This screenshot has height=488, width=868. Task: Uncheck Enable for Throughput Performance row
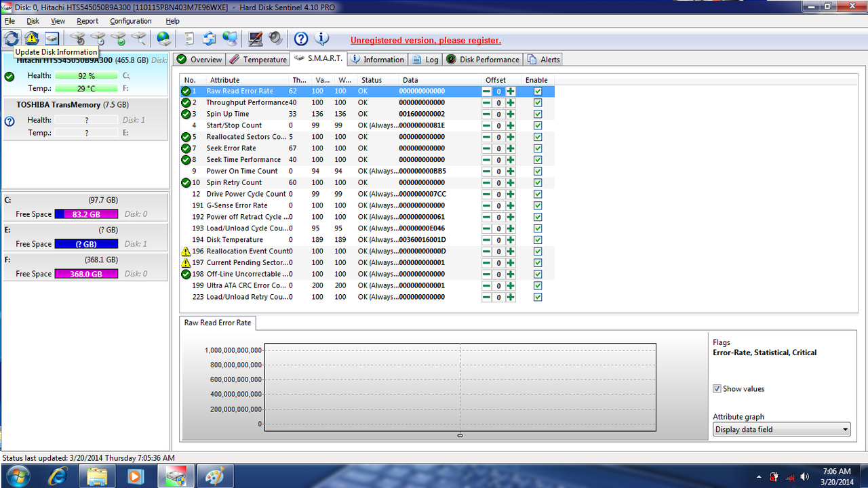[x=538, y=103]
